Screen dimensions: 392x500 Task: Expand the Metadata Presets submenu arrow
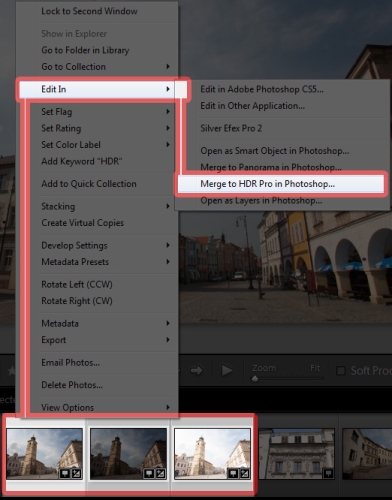point(168,262)
